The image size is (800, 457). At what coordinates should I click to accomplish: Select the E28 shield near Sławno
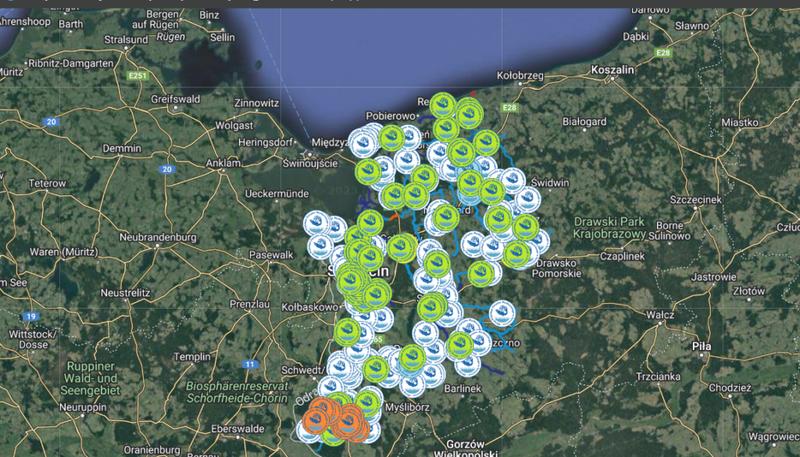point(663,53)
